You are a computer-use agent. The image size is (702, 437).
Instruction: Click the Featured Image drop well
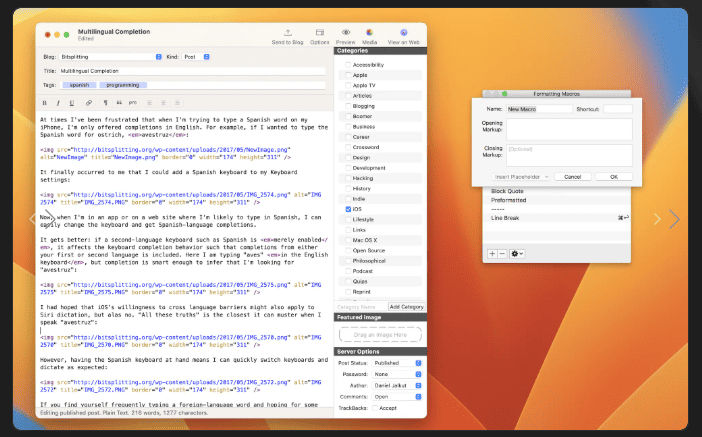[380, 335]
